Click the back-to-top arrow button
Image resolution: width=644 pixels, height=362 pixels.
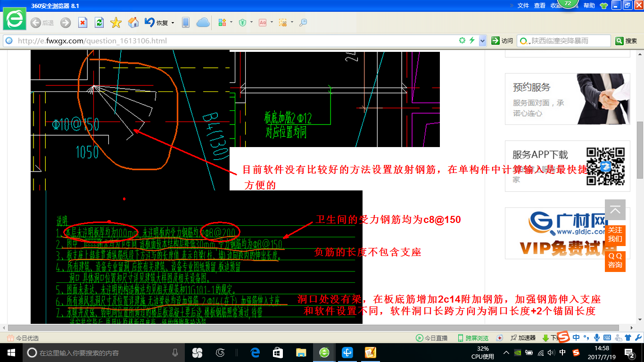click(615, 210)
